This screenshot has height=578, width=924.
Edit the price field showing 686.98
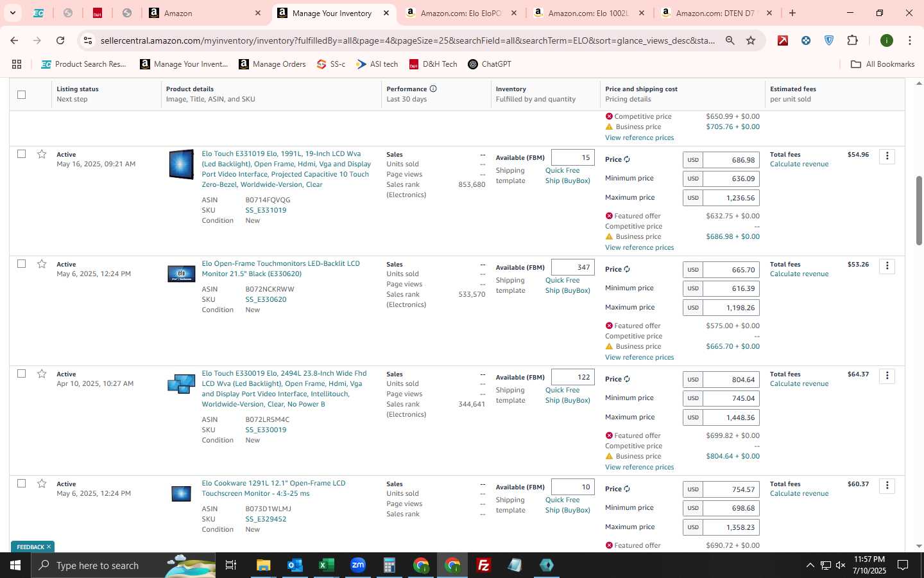tap(731, 160)
